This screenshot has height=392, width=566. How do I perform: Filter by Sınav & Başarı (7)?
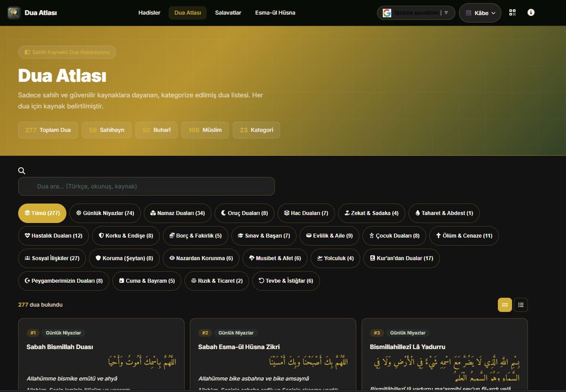(x=264, y=236)
